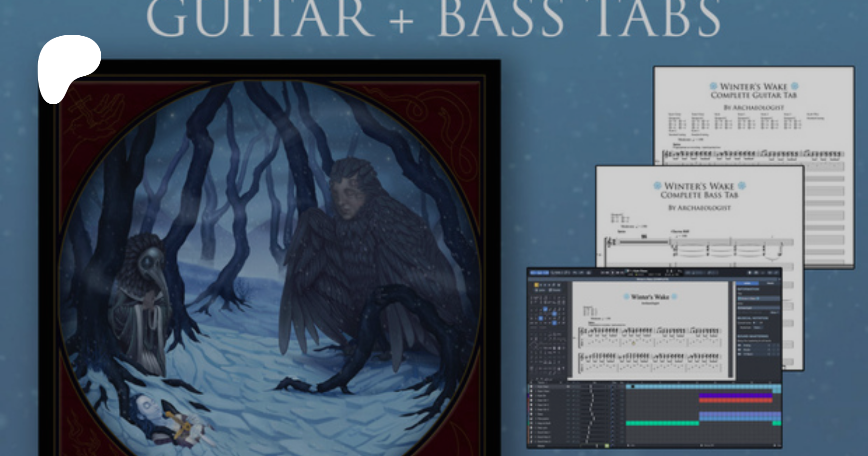Click the green track block in Guitar Pro timeline
The width and height of the screenshot is (868, 456).
click(x=662, y=423)
